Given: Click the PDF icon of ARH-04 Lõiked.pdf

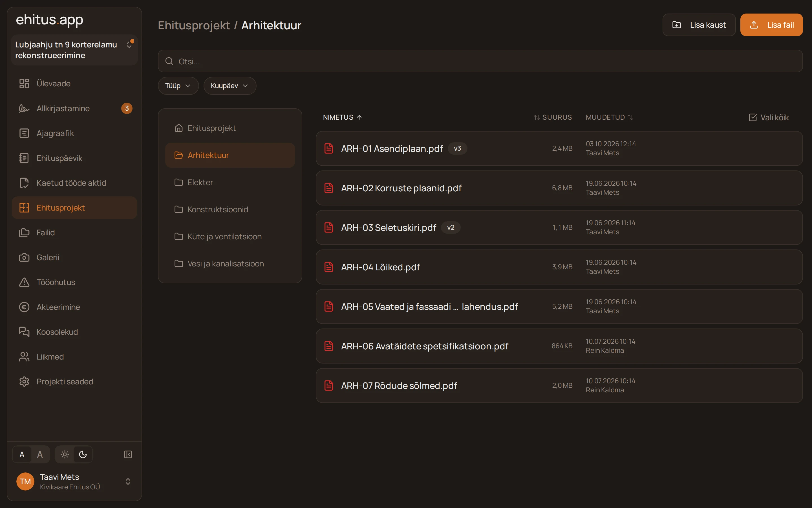Looking at the screenshot, I should [328, 267].
